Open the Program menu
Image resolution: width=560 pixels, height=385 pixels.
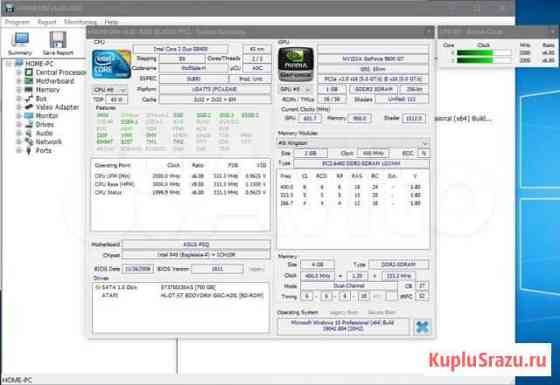tap(17, 22)
